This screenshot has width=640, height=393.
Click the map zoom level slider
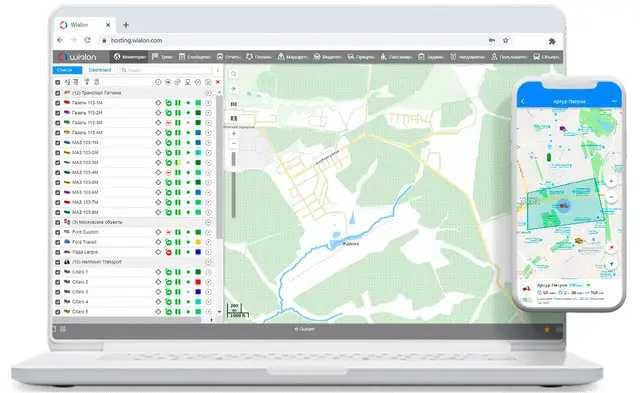coord(233,184)
